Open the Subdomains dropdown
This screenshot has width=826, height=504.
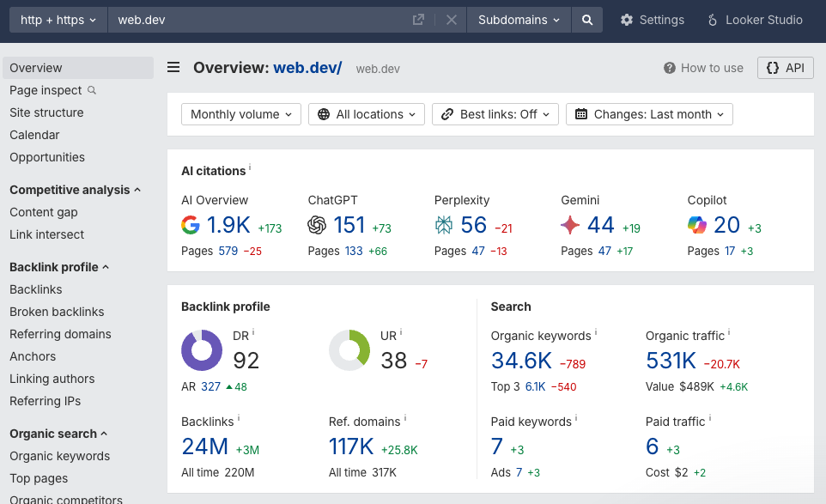coord(518,19)
